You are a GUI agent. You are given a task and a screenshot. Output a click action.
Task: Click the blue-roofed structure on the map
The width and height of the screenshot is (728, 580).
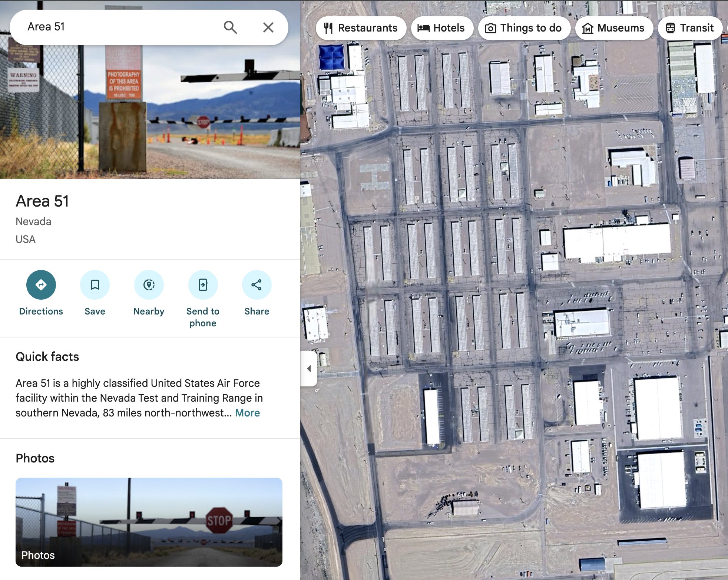point(332,57)
